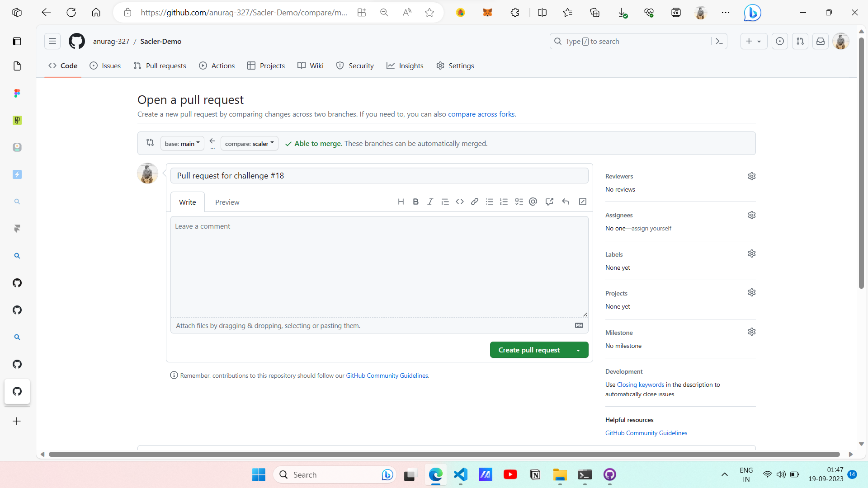Insert a hyperlink into the comment

coord(475,202)
